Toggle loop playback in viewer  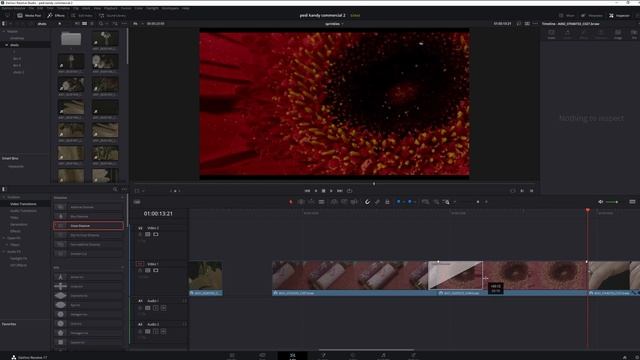(x=349, y=191)
